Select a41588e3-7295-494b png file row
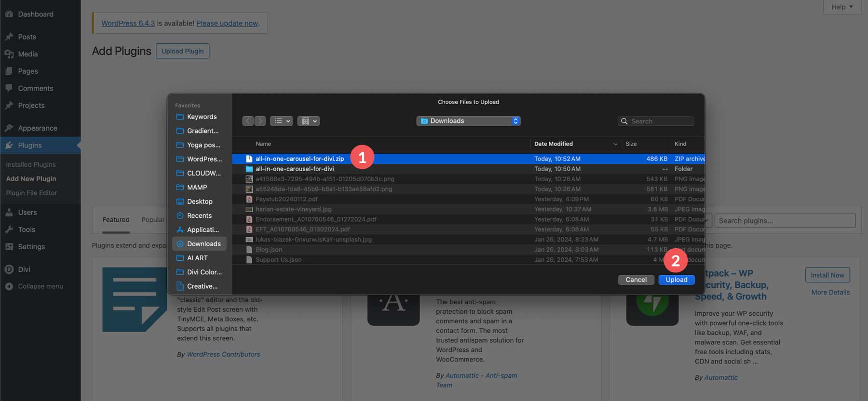This screenshot has height=401, width=868. click(468, 179)
